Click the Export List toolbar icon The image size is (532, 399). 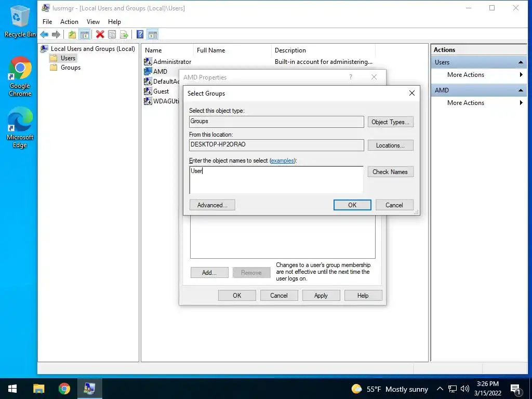click(x=124, y=34)
